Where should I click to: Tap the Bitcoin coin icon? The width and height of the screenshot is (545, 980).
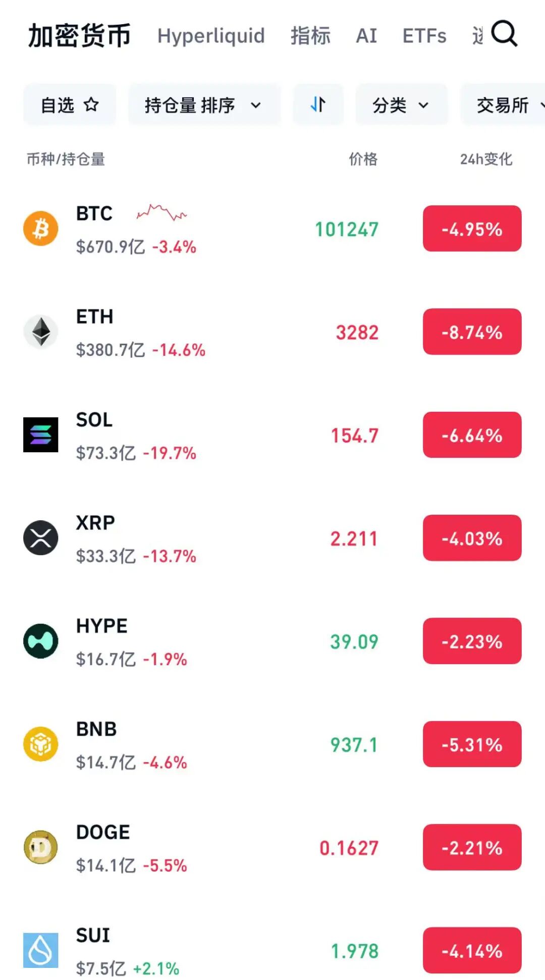pos(41,228)
